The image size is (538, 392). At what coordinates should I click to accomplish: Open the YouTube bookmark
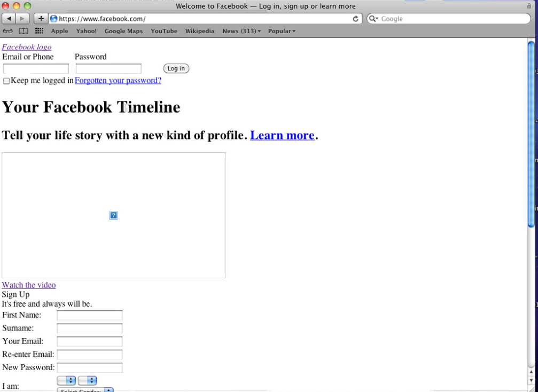164,31
